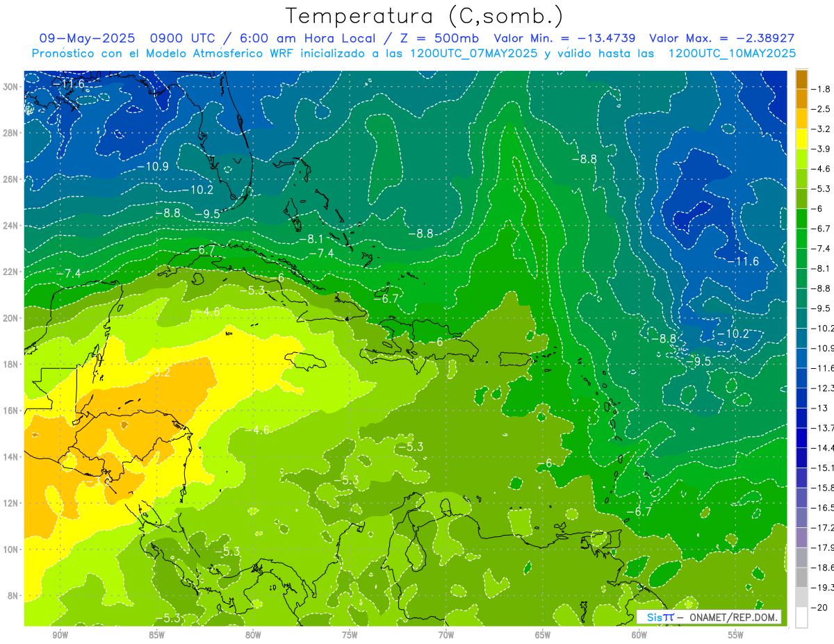The width and height of the screenshot is (834, 644).
Task: Click the '90W' longitude axis label
Action: click(60, 635)
